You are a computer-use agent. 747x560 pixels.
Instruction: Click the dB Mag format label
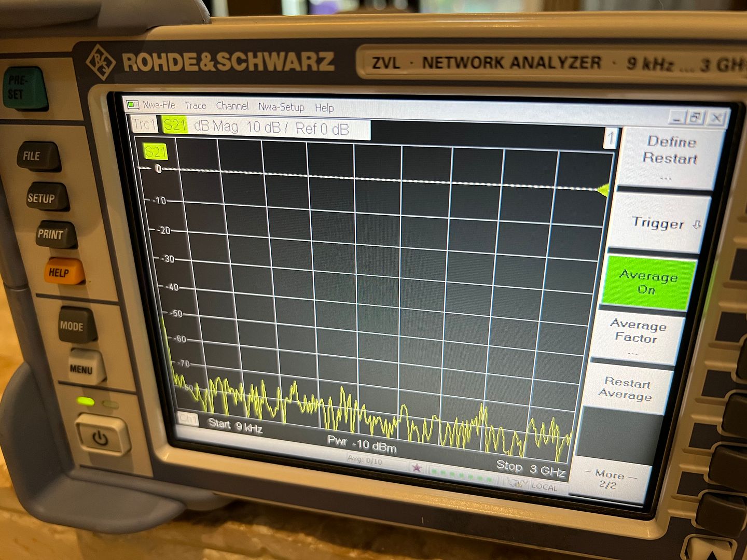click(x=216, y=127)
